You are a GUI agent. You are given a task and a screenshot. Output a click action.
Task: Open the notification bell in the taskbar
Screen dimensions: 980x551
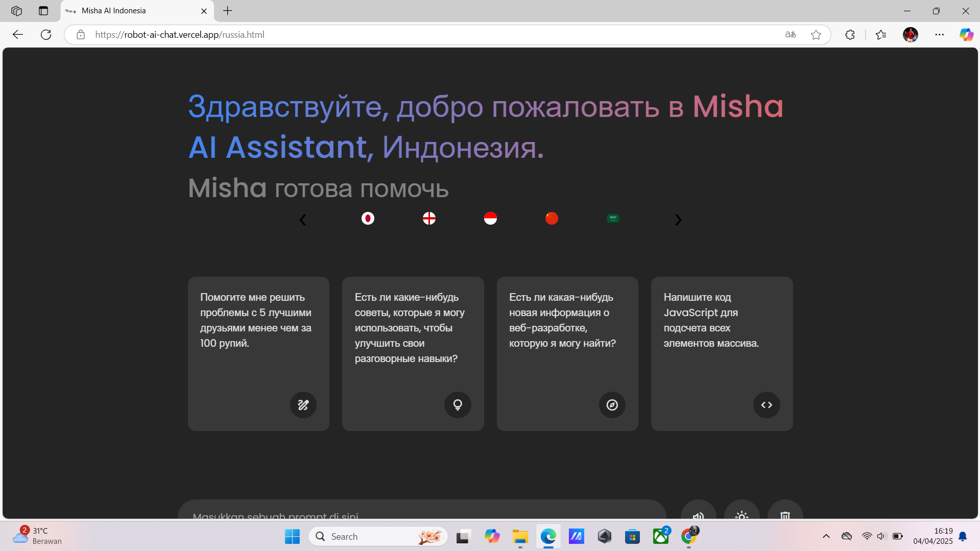tap(963, 537)
